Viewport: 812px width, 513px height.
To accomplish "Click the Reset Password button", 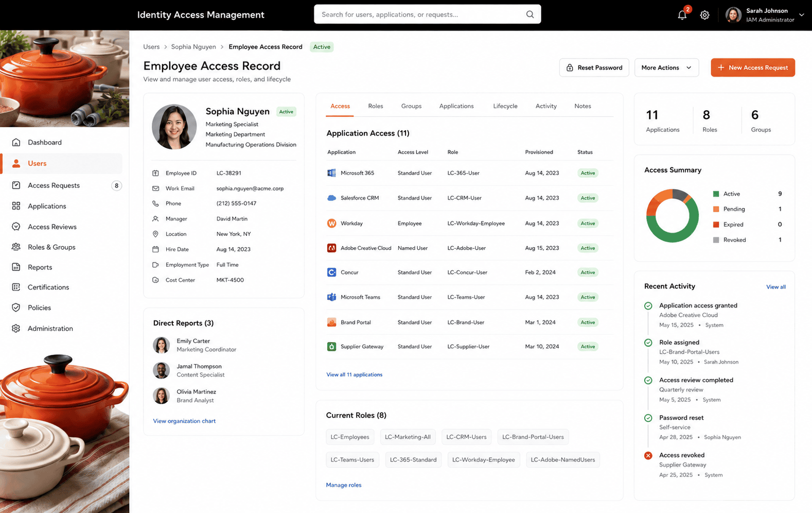I will (594, 67).
